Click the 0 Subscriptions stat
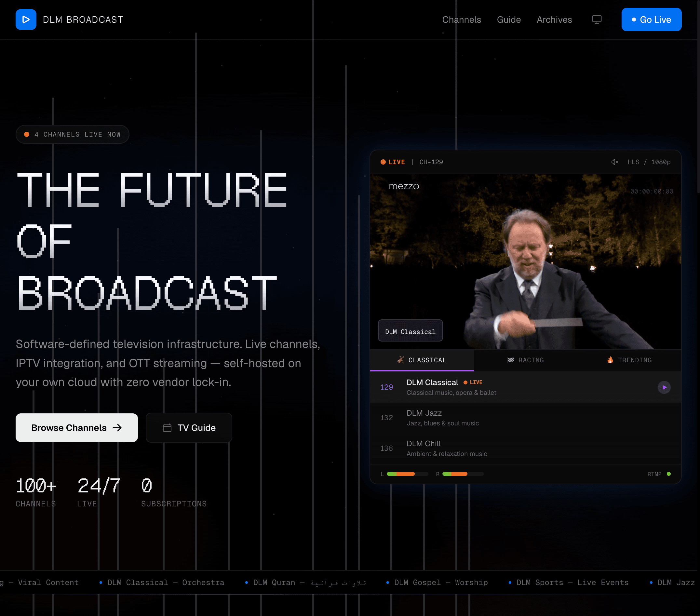The image size is (700, 616). 174,492
